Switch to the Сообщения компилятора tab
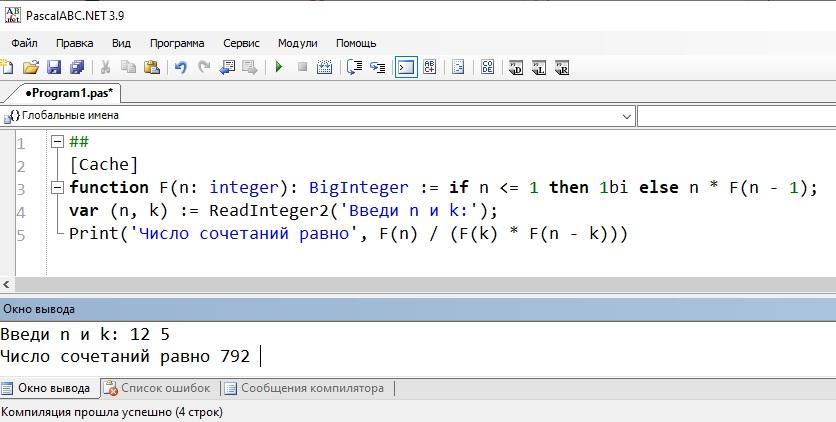 tap(310, 388)
